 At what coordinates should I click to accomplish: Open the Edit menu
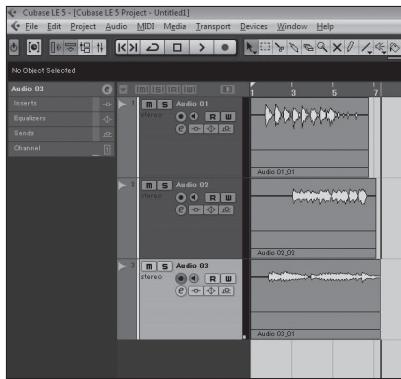(x=54, y=26)
